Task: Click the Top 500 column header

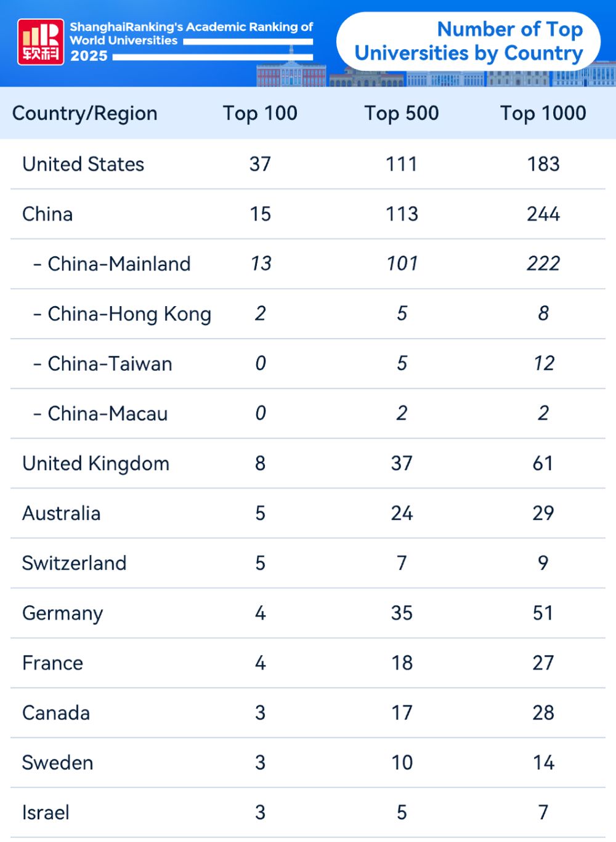Action: pos(402,113)
